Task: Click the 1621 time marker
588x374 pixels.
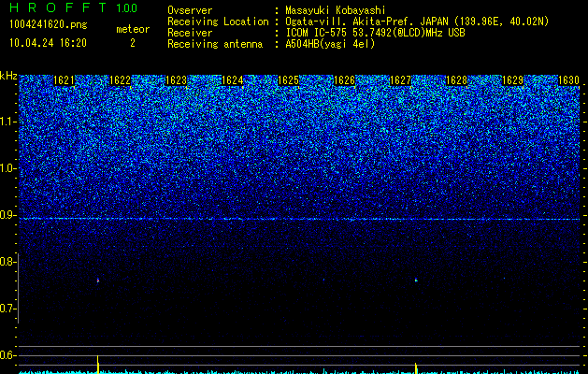Action: pos(65,80)
